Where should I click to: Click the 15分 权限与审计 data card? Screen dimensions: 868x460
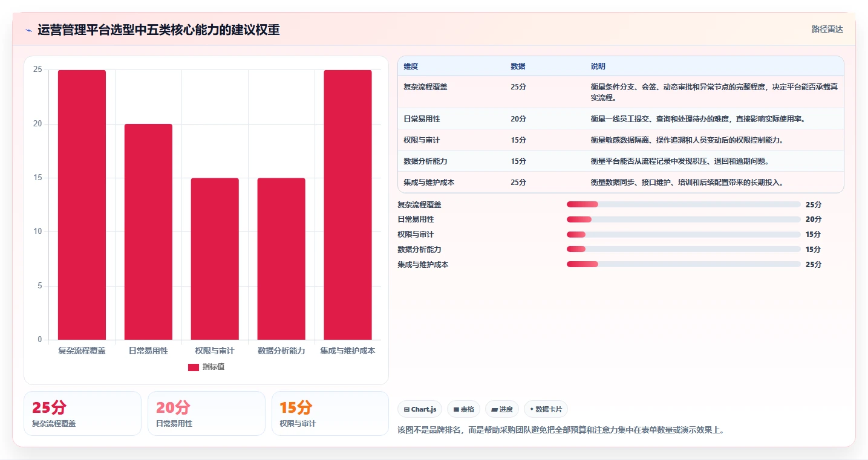click(330, 413)
